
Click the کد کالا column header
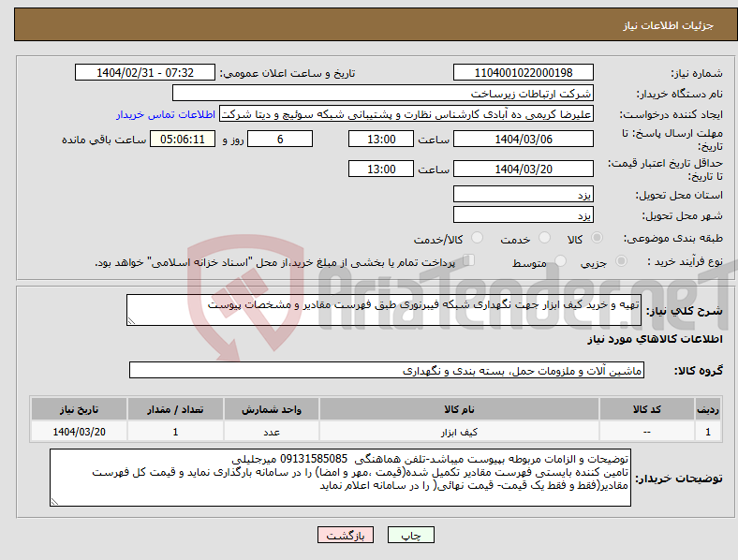pyautogui.click(x=647, y=409)
